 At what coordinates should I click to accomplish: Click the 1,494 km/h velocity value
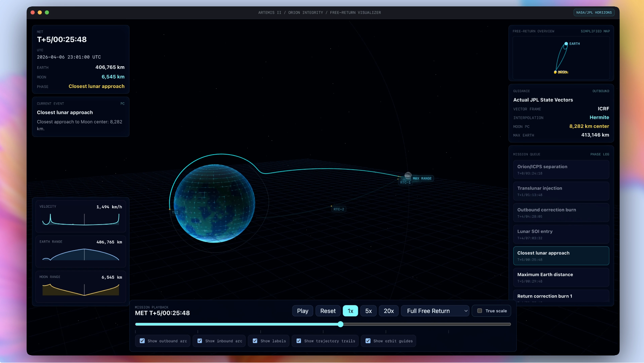109,207
